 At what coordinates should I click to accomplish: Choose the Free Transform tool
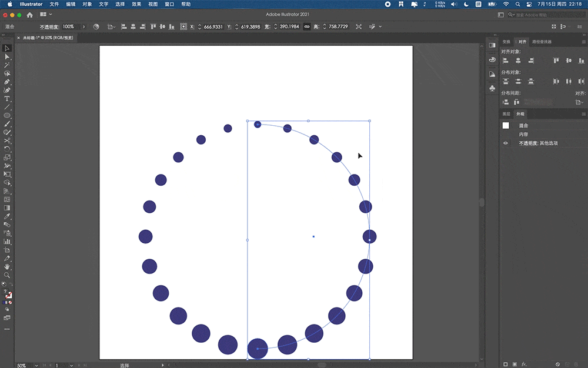click(6, 174)
